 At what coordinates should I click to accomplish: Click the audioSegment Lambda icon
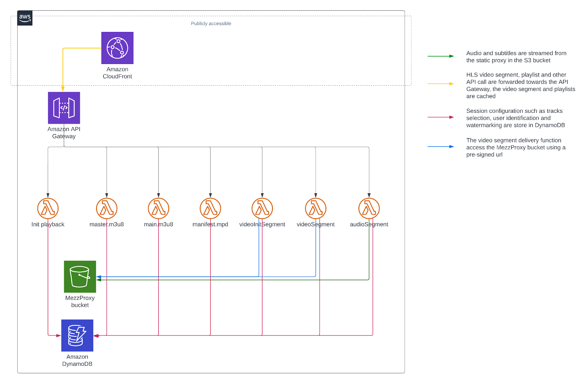369,208
